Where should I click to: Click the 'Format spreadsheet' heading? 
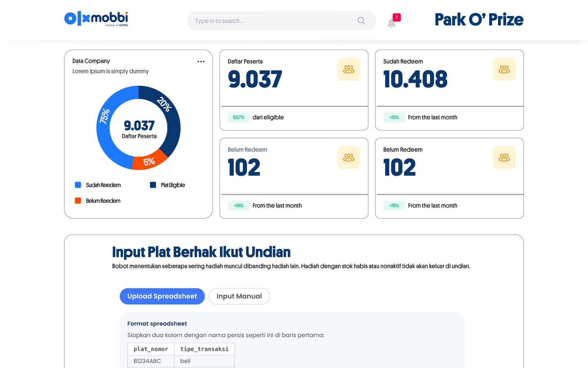tap(157, 323)
